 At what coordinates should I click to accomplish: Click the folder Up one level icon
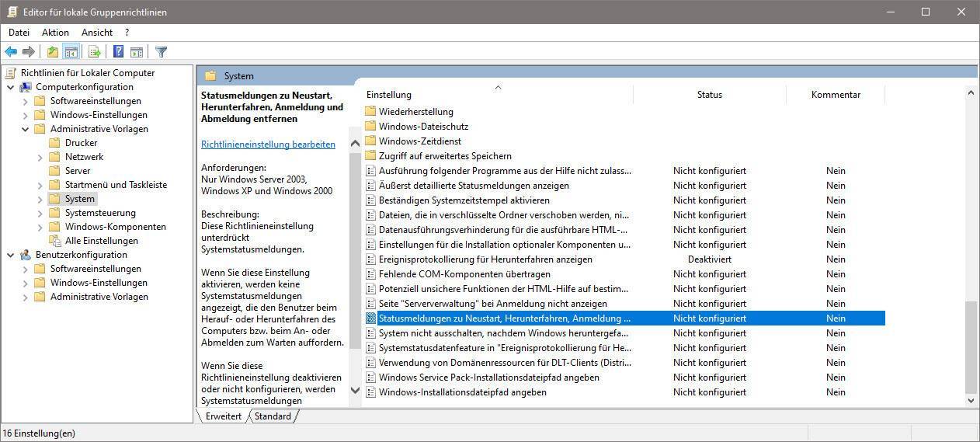52,52
